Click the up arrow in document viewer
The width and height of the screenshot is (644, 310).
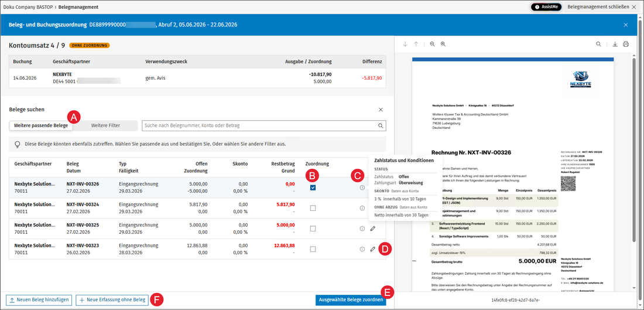pyautogui.click(x=416, y=44)
